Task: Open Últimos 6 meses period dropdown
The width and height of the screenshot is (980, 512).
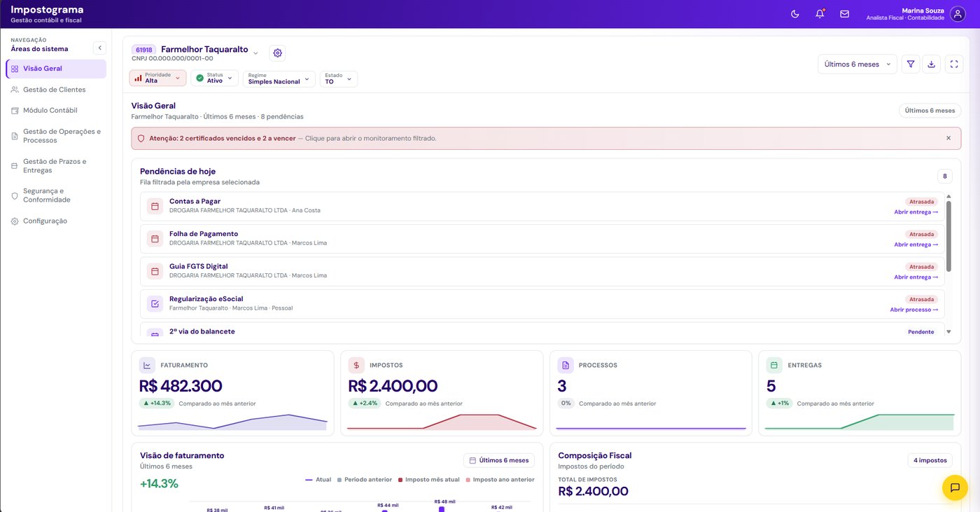Action: point(857,64)
